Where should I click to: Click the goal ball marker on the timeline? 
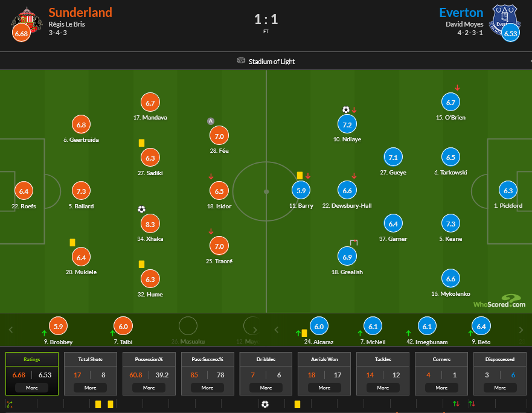tap(265, 404)
